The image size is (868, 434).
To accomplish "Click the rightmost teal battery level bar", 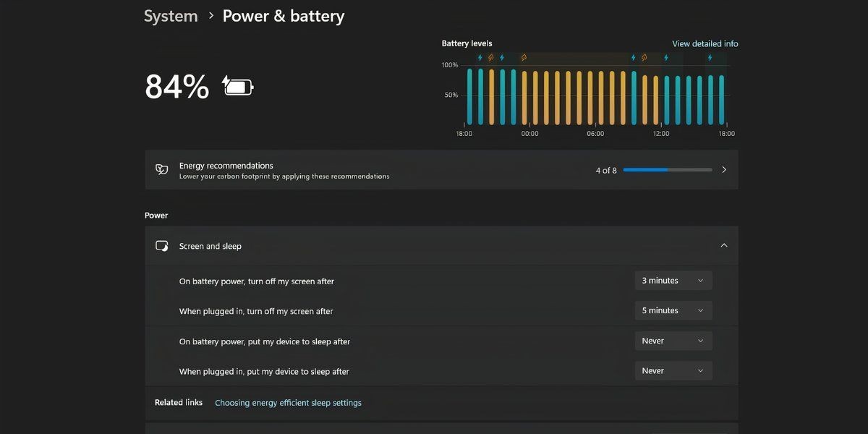I will click(x=721, y=100).
